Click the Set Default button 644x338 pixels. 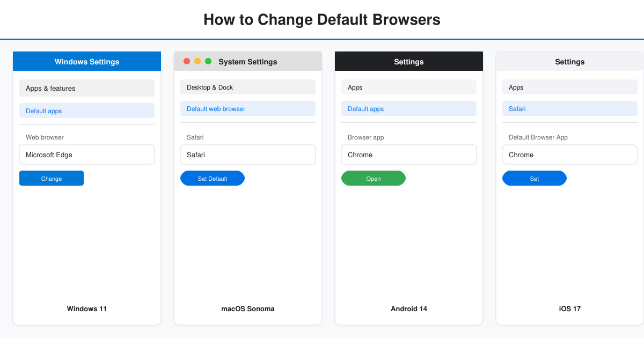click(213, 178)
